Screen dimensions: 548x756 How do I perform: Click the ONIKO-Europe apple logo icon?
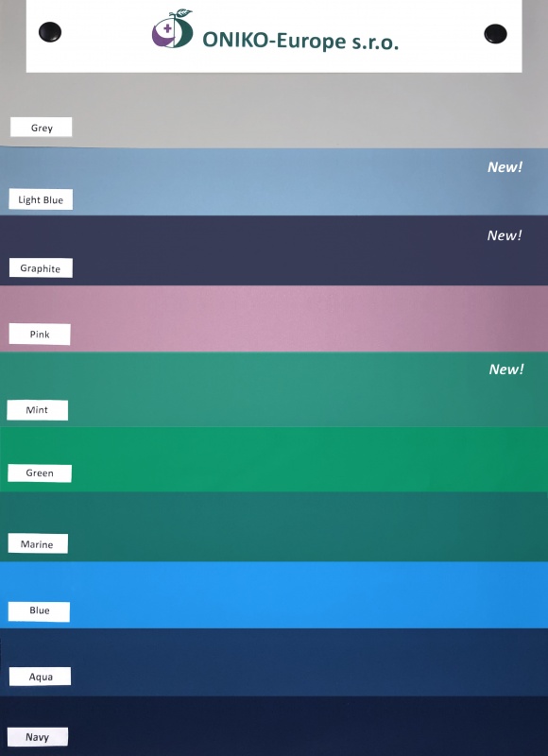[173, 28]
